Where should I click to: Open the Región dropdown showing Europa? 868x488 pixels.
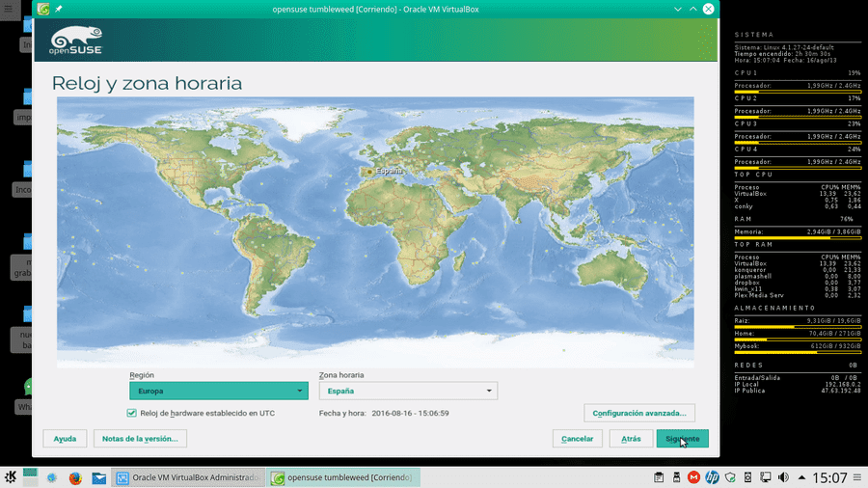[219, 391]
